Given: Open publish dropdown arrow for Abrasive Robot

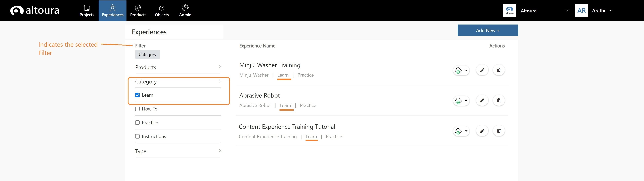Looking at the screenshot, I should (466, 101).
